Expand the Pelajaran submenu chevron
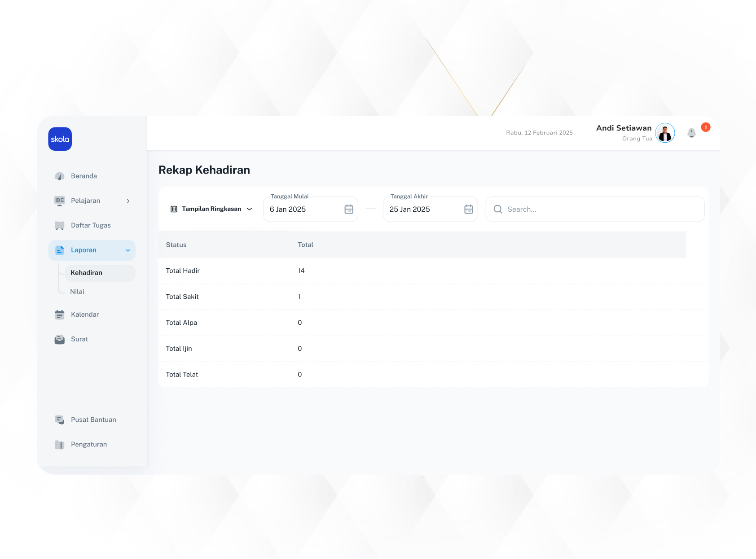Viewport: 756px width, 559px height. pos(128,201)
